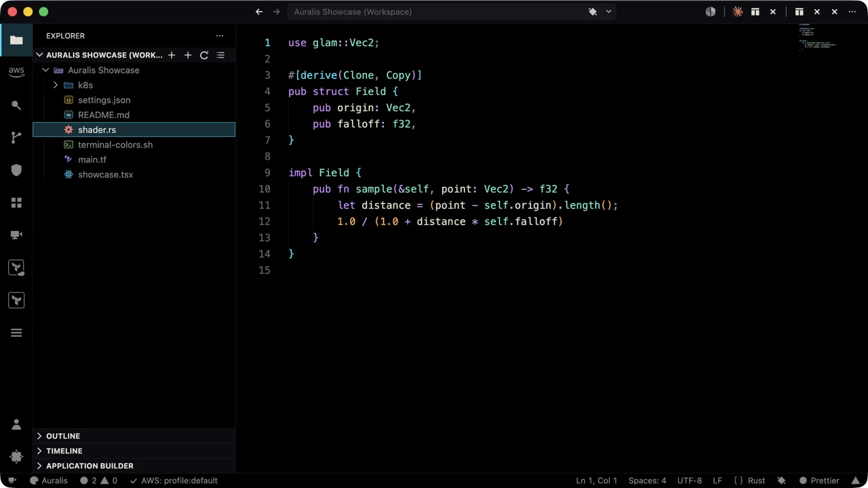868x488 pixels.
Task: Click 'pub struct Field {' line
Action: pos(343,91)
